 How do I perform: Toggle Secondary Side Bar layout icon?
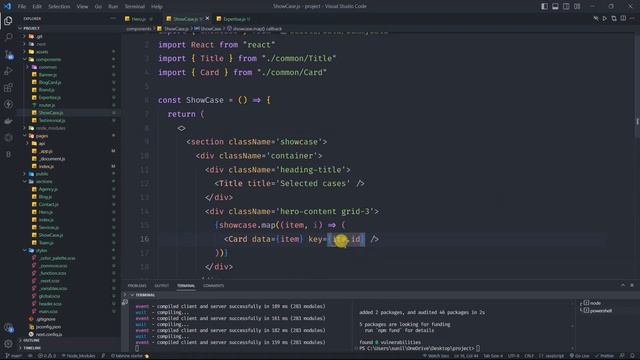click(x=566, y=7)
